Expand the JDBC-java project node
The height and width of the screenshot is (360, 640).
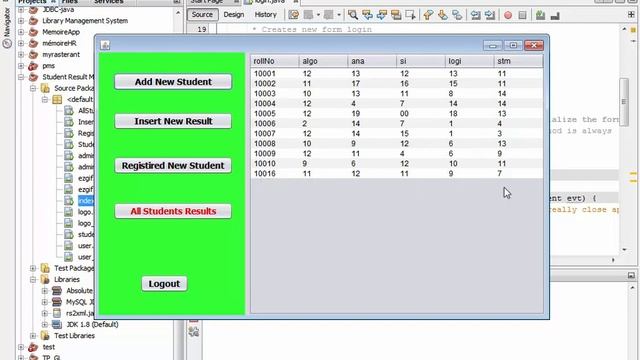21,9
